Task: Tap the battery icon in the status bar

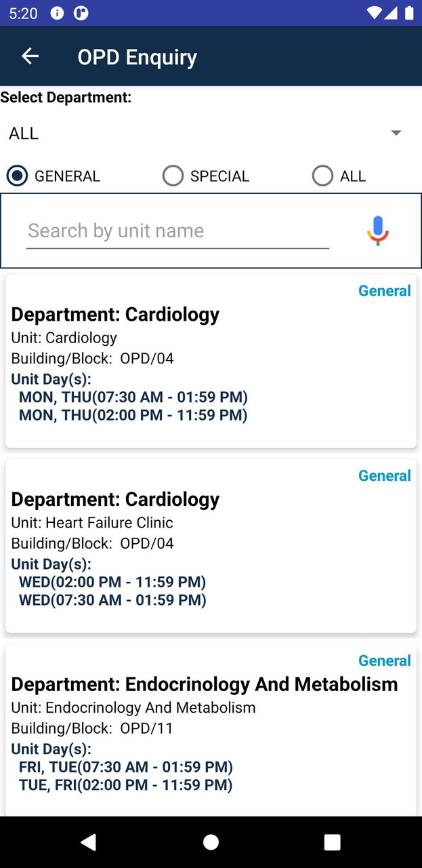Action: point(409,12)
